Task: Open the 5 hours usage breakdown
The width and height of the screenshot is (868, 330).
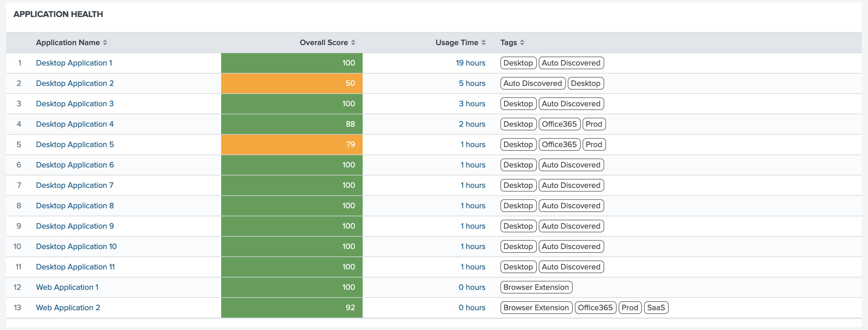Action: pyautogui.click(x=472, y=83)
